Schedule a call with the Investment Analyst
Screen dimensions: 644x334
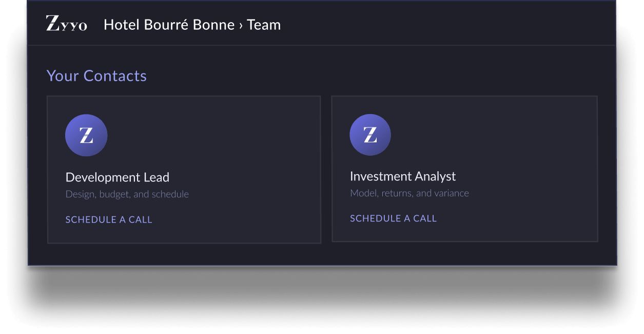[x=393, y=218]
